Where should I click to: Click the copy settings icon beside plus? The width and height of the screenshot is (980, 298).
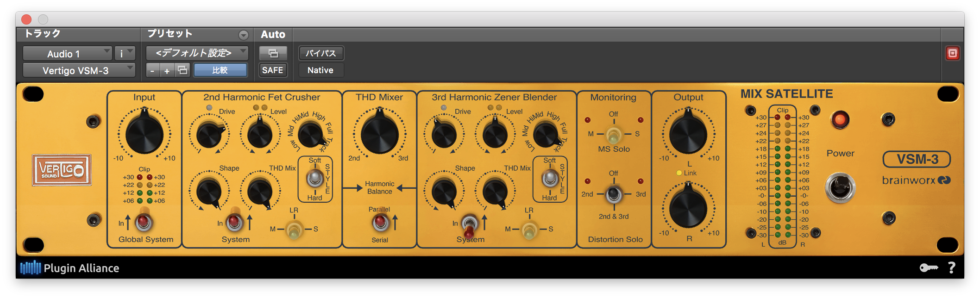(x=182, y=70)
